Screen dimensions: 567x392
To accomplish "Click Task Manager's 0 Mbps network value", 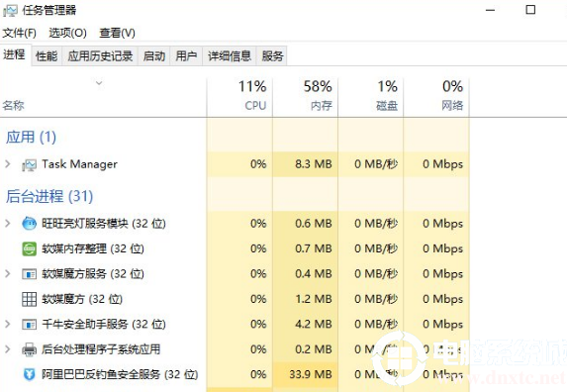I will click(x=442, y=164).
